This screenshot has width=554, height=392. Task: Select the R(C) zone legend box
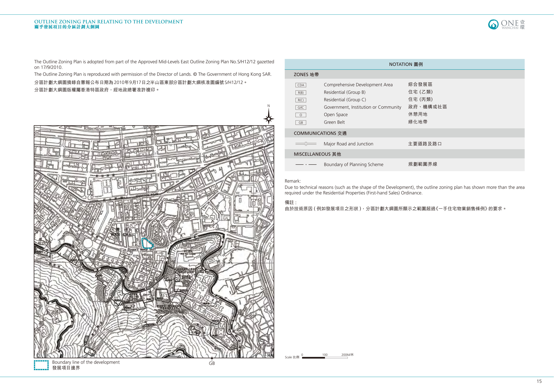point(301,100)
